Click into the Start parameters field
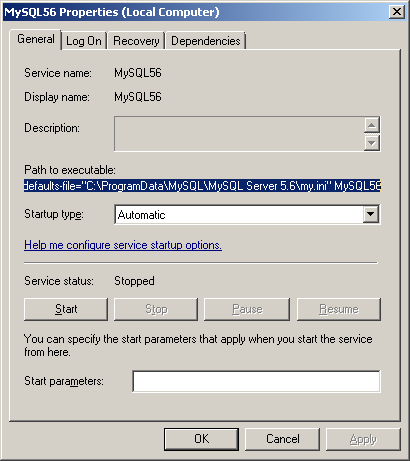 [x=256, y=381]
